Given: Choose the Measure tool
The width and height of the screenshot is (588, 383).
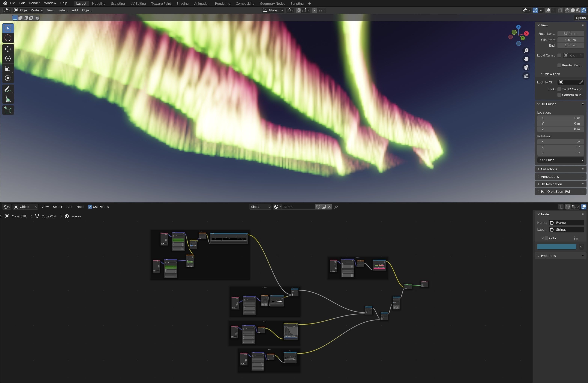Looking at the screenshot, I should point(8,99).
